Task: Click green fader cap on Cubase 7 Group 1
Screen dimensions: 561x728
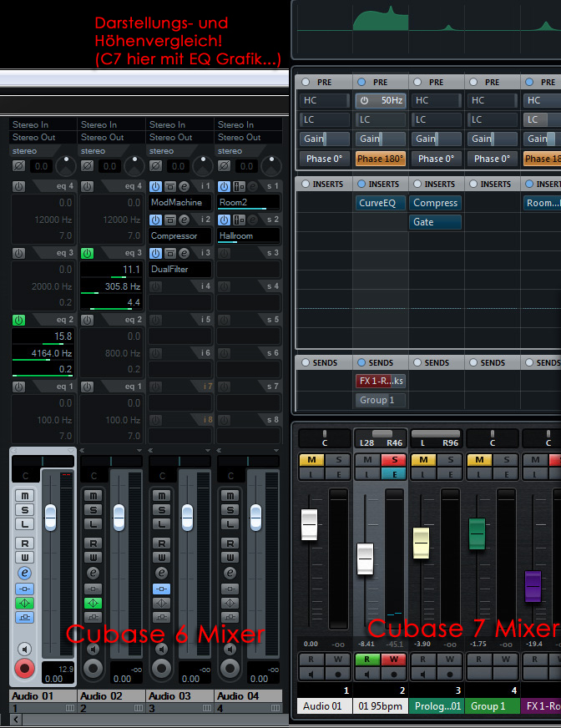Action: coord(477,534)
